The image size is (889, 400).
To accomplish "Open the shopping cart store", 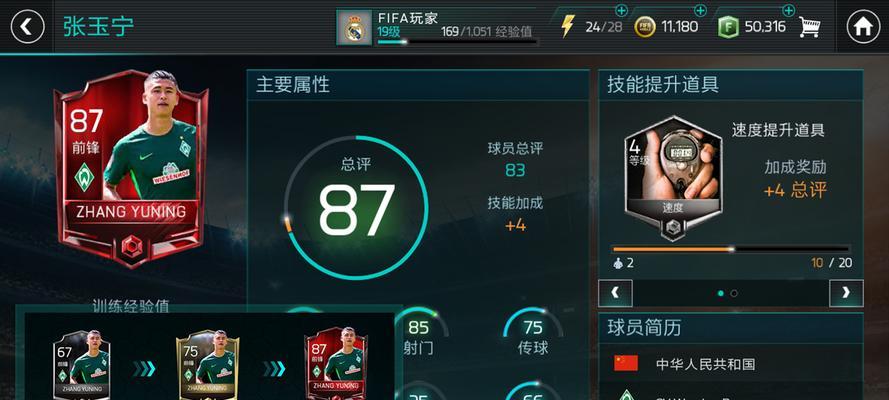I will [810, 27].
